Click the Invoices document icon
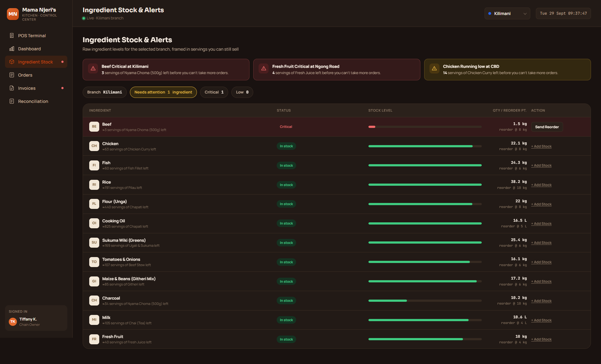Screen dimensions: 601x364 tap(12, 88)
